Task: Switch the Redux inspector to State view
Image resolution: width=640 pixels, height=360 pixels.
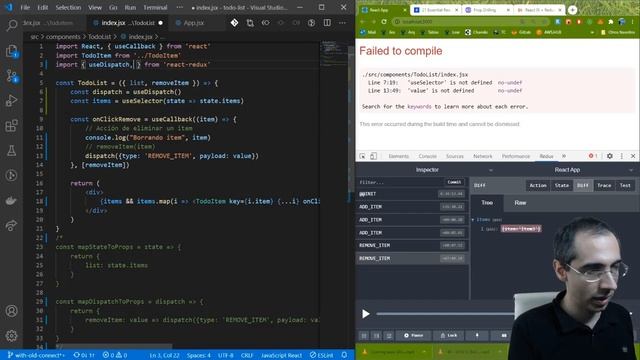Action: coord(562,185)
